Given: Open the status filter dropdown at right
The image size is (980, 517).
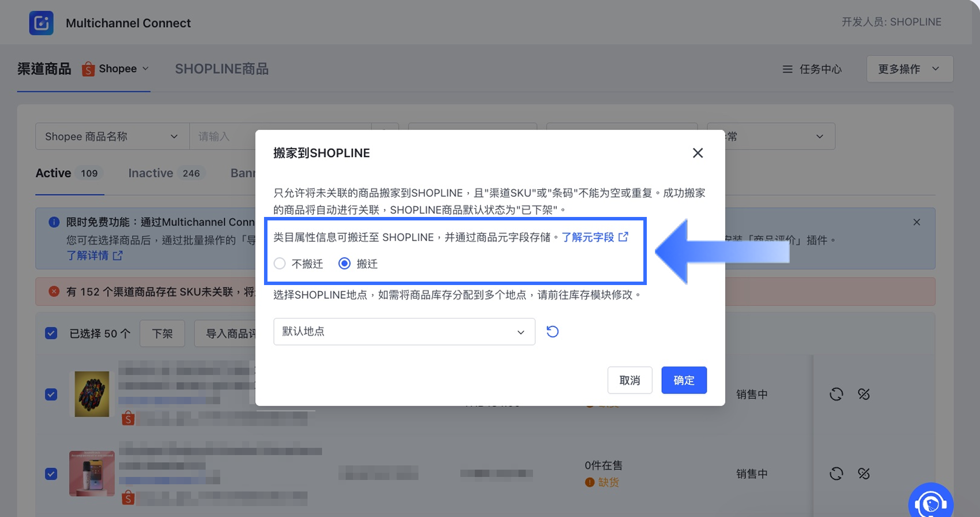Looking at the screenshot, I should coord(771,137).
